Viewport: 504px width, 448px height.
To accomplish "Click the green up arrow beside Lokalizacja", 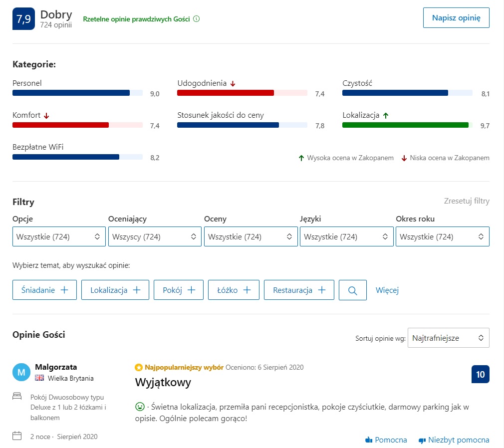I will pyautogui.click(x=385, y=115).
